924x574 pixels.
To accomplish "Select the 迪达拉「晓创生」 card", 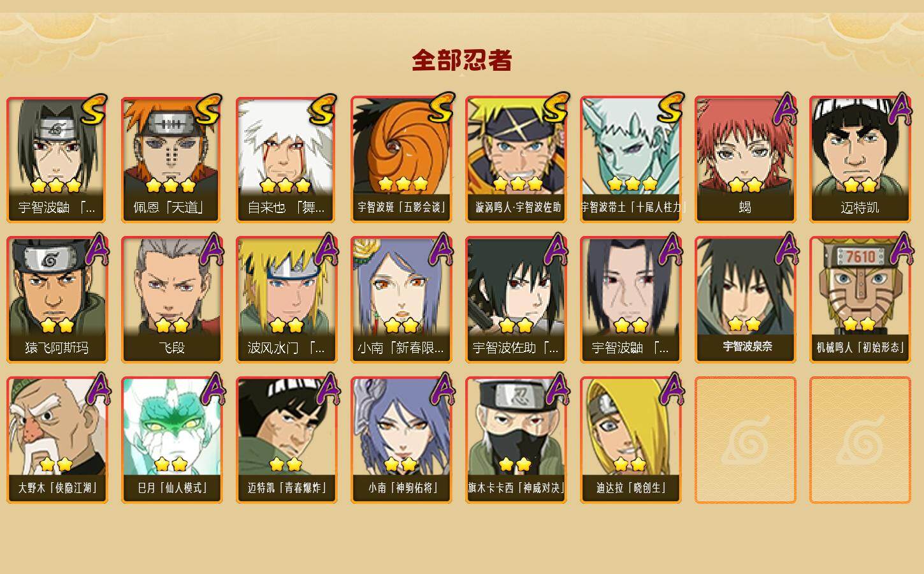I will point(631,440).
